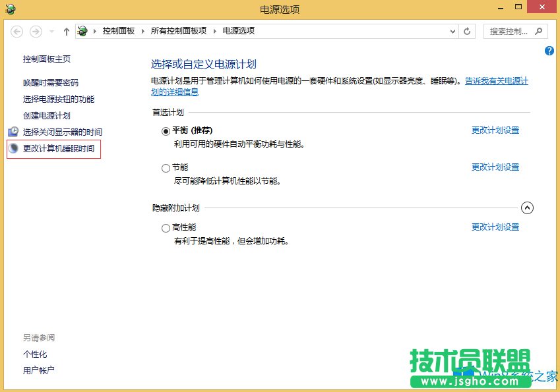Select the 节能 power plan
This screenshot has height=392, width=560.
point(166,168)
